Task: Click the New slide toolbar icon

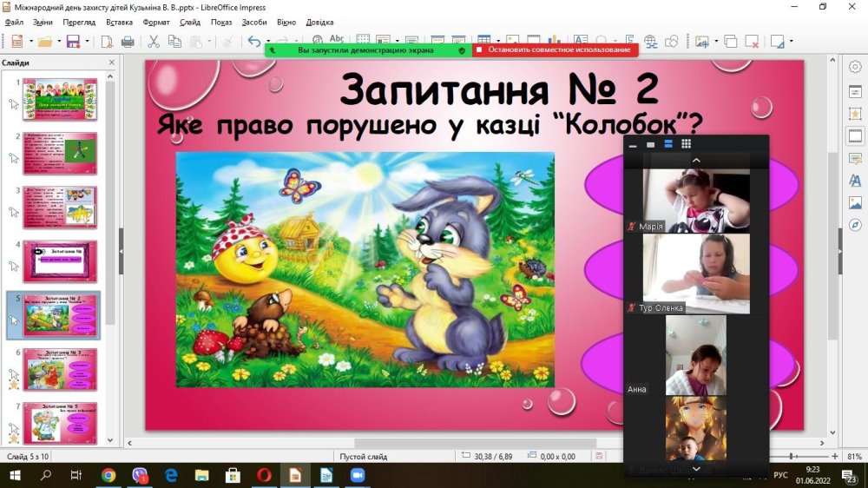Action: (702, 42)
